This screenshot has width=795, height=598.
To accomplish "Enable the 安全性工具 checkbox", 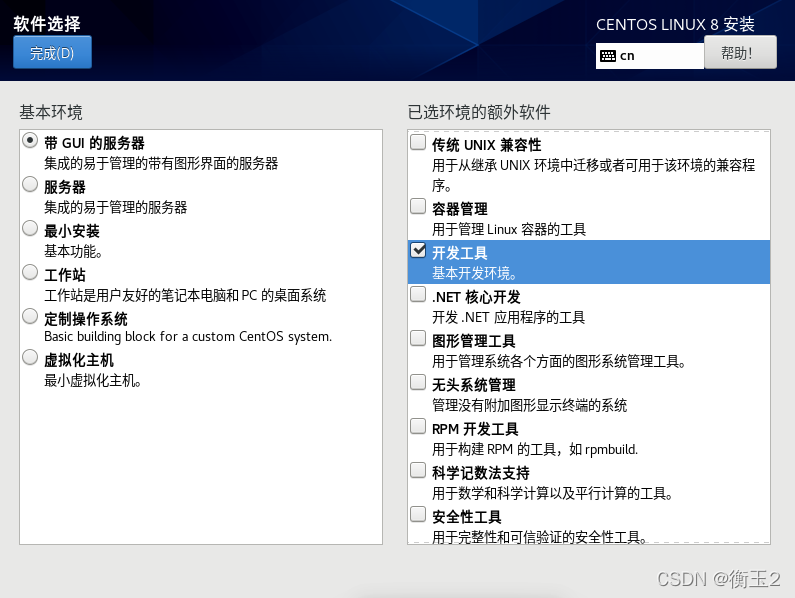I will (418, 514).
